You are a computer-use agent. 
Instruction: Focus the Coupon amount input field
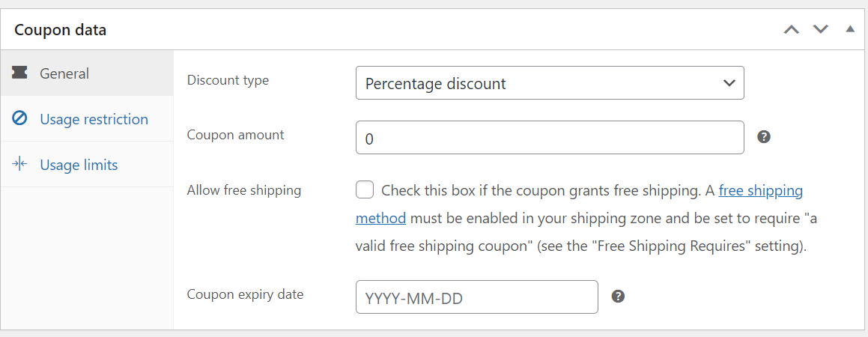pyautogui.click(x=550, y=138)
